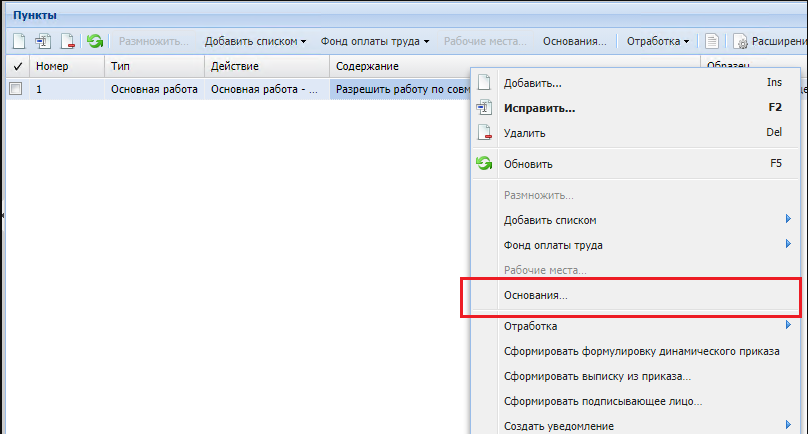Viewport: 808px width, 434px height.
Task: Open the Фонд оплаты труда toolbar dropdown
Action: [375, 41]
